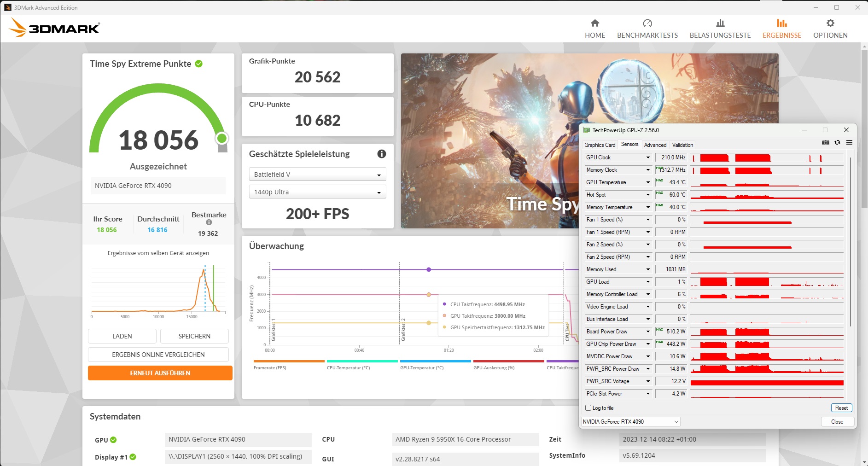Click the info icon beside Geschätzte Spieleleistung
Screen dimensions: 868x466
click(382, 154)
